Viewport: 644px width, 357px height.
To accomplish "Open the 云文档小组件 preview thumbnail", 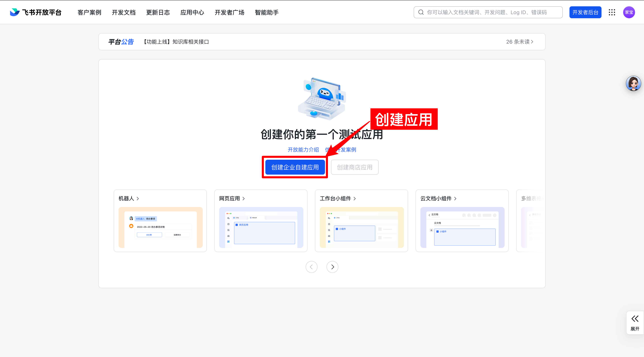I will pyautogui.click(x=463, y=227).
